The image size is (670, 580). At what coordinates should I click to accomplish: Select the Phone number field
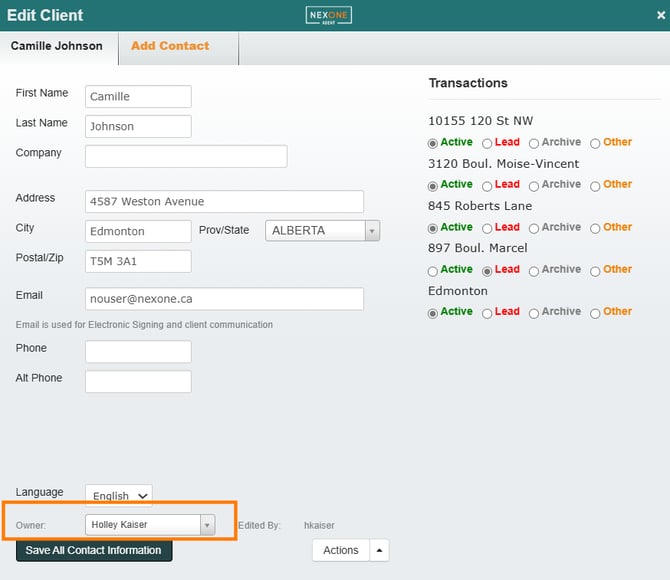click(x=138, y=352)
